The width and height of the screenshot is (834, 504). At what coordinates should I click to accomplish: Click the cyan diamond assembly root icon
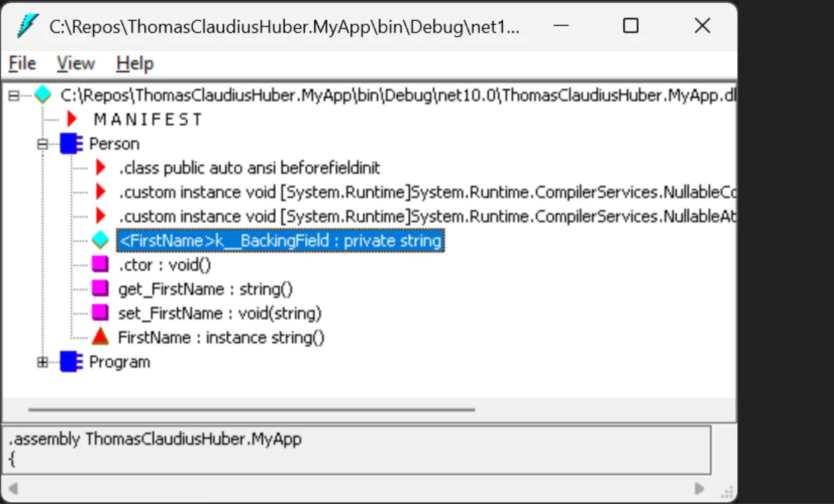tap(43, 96)
